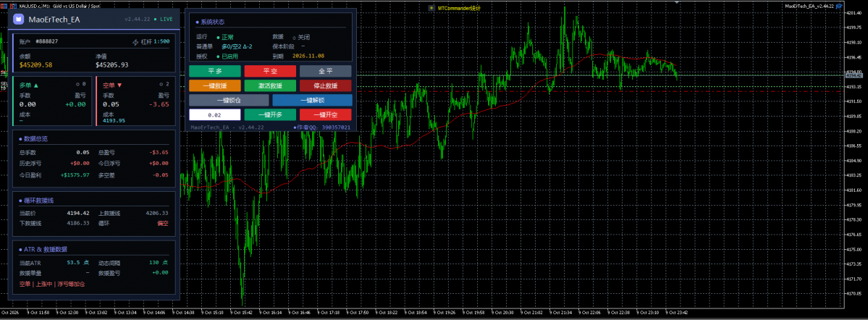The width and height of the screenshot is (868, 320).
Task: Click the lot size field showing 0.02
Action: pos(215,114)
